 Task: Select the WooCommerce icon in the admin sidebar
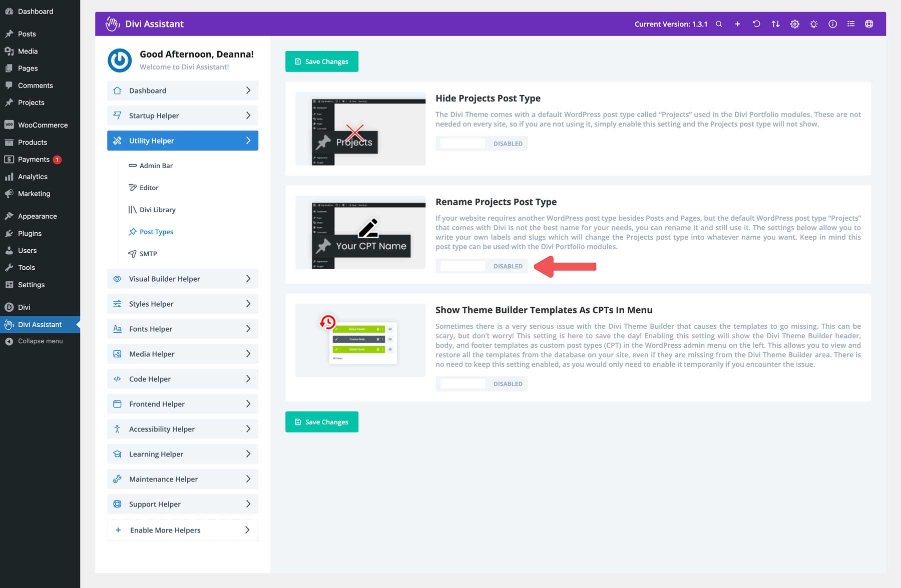coord(9,125)
